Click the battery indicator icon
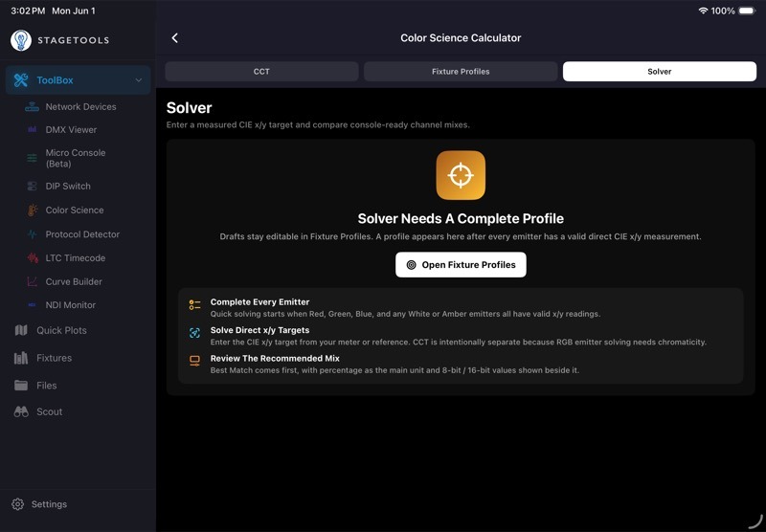Image resolution: width=766 pixels, height=532 pixels. (x=747, y=11)
